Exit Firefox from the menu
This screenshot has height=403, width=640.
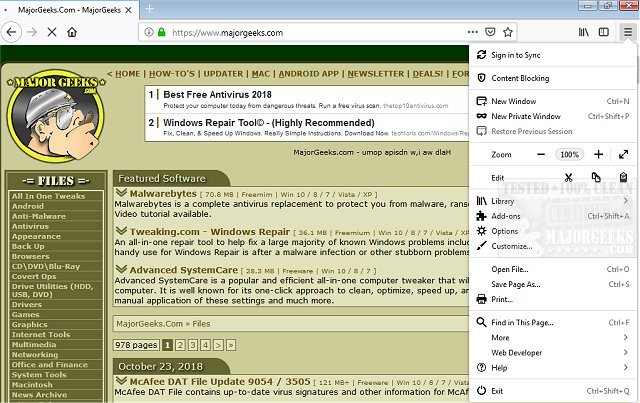coord(553,391)
